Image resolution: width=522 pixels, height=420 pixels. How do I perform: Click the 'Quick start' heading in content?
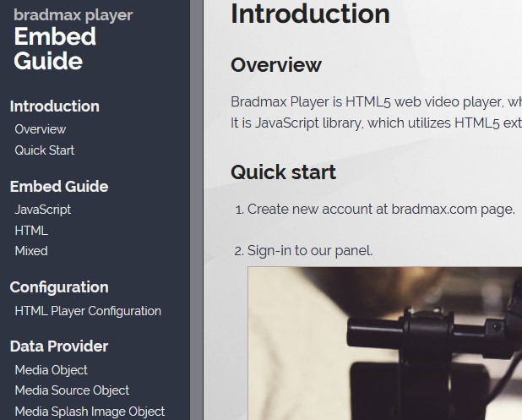click(283, 172)
